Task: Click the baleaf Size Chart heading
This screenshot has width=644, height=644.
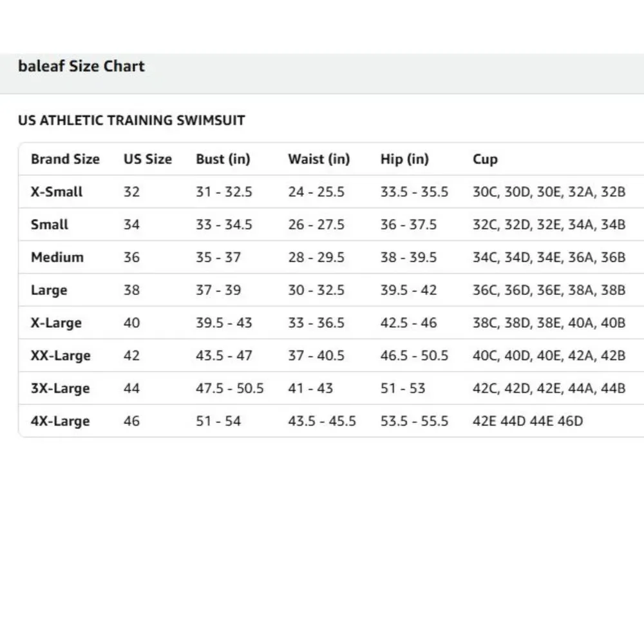Action: (81, 66)
